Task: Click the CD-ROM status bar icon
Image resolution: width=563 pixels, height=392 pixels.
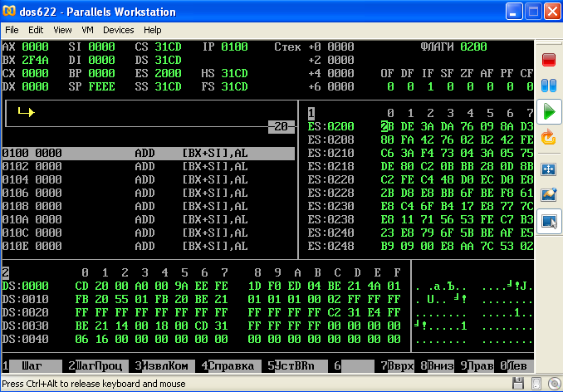Action: (554, 384)
